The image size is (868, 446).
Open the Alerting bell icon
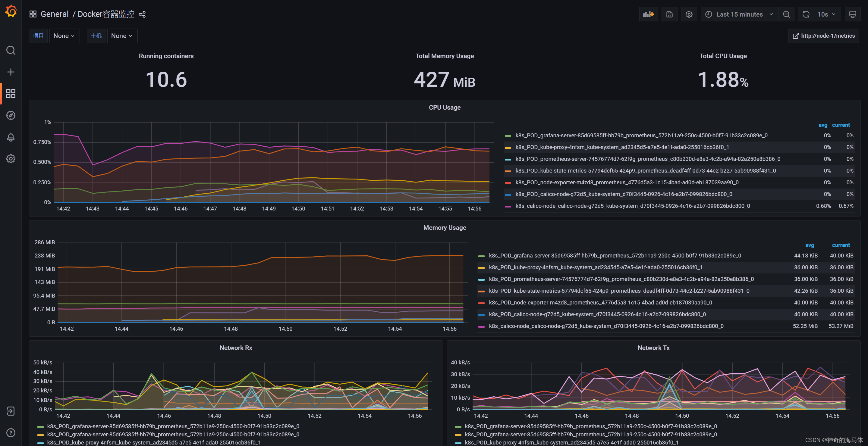11,137
